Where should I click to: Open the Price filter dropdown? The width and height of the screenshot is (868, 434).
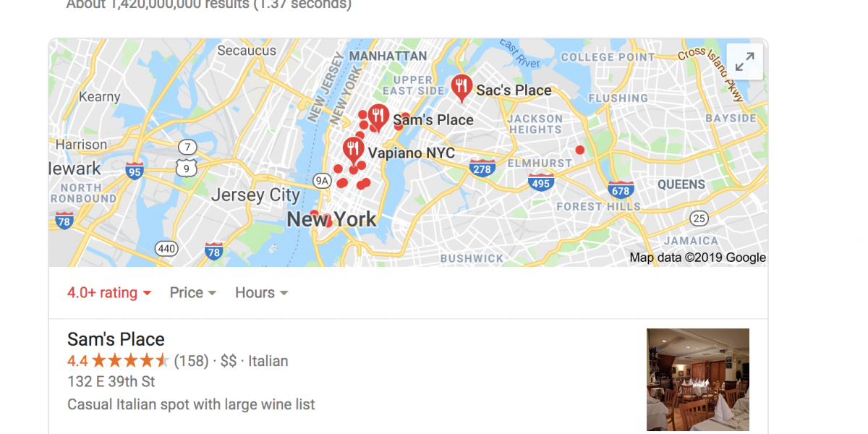point(193,293)
